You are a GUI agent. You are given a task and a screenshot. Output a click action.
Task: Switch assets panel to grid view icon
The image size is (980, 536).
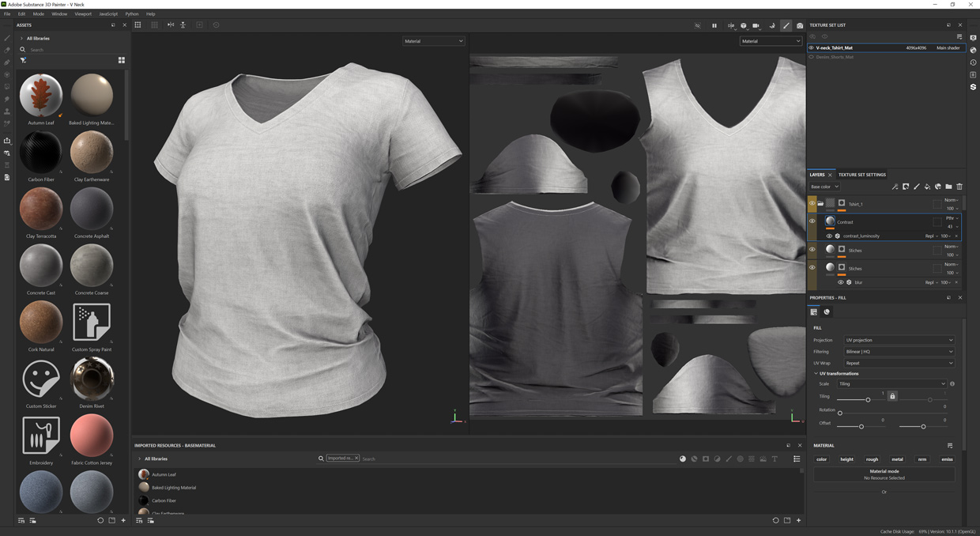click(x=122, y=60)
